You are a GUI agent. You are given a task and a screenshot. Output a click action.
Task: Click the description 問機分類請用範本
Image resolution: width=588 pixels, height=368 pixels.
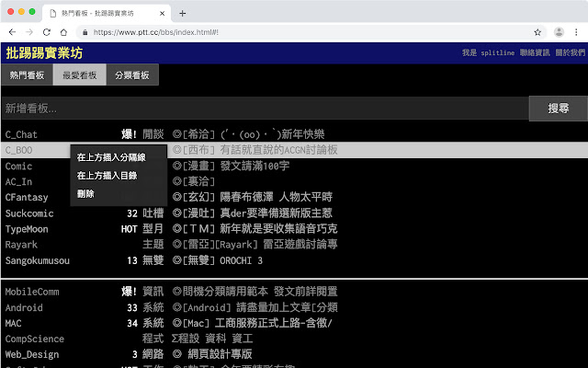point(225,292)
